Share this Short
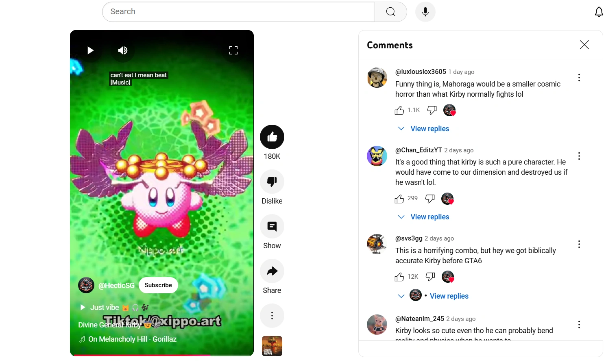606x364 pixels. click(x=272, y=271)
